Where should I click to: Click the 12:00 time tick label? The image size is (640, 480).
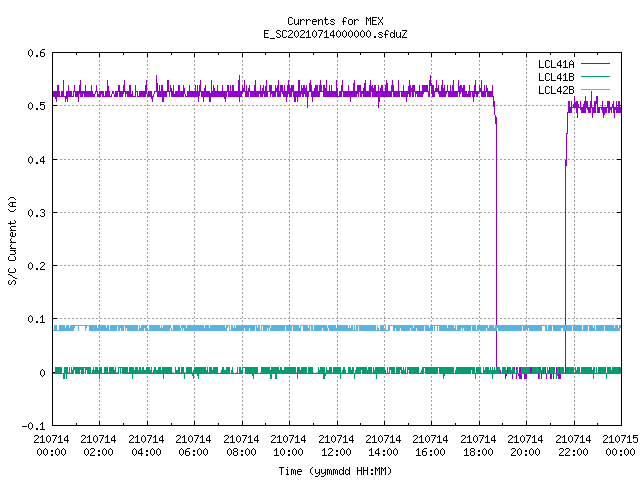(x=336, y=452)
